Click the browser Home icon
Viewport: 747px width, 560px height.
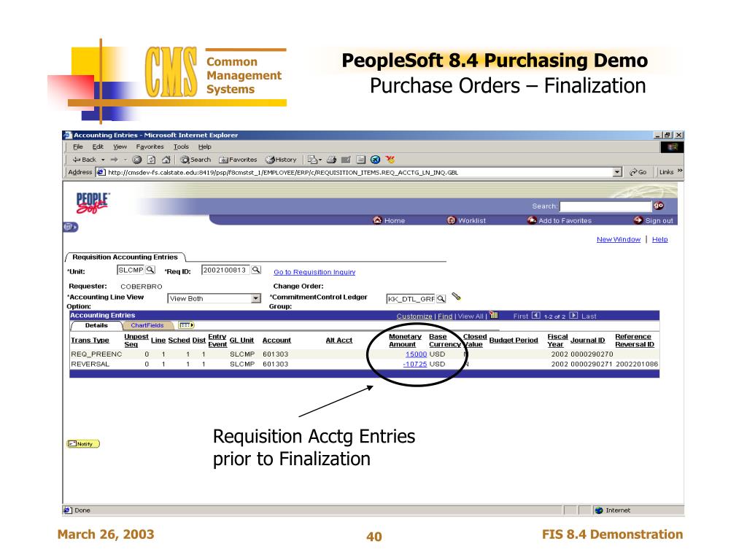166,160
